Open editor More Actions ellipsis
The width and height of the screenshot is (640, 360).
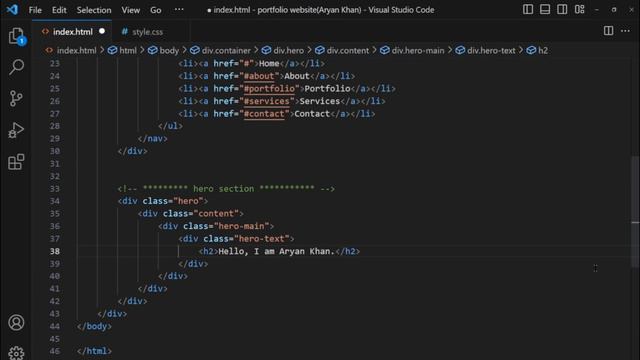point(625,31)
